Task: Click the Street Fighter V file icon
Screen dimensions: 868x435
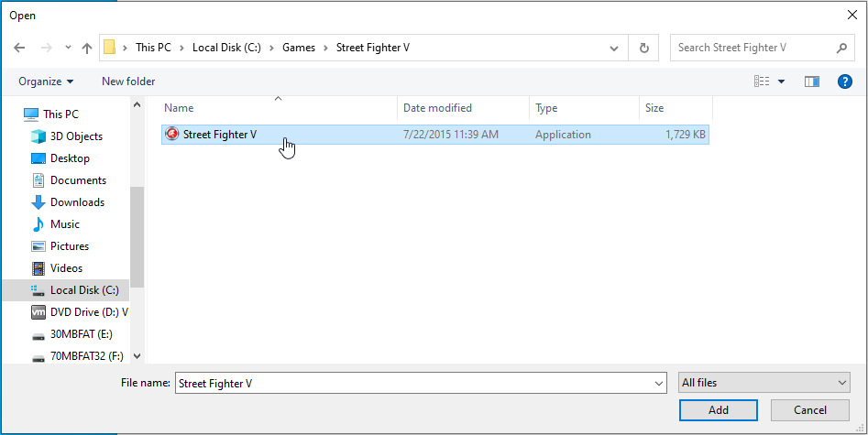Action: 172,134
